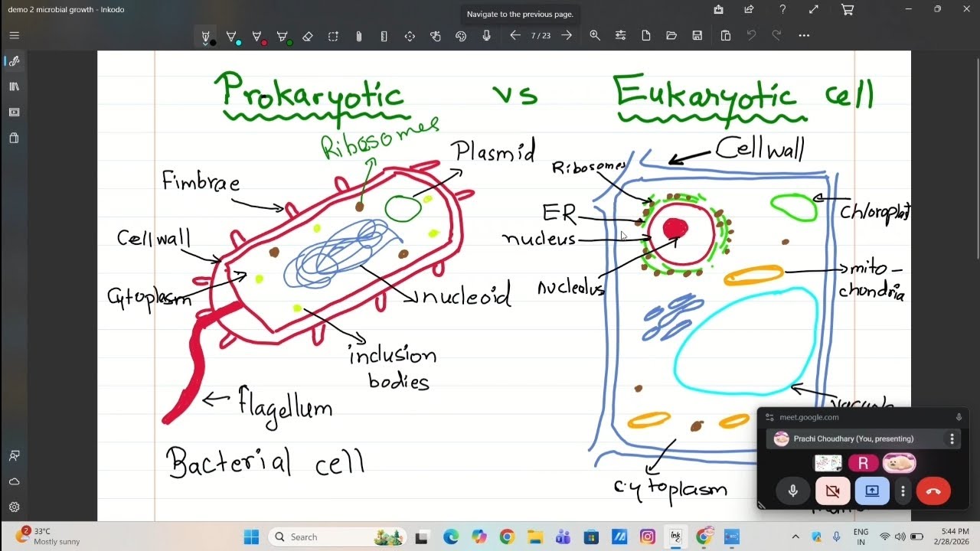Click the paste clipboard icon
The height and width of the screenshot is (551, 980).
point(726,35)
